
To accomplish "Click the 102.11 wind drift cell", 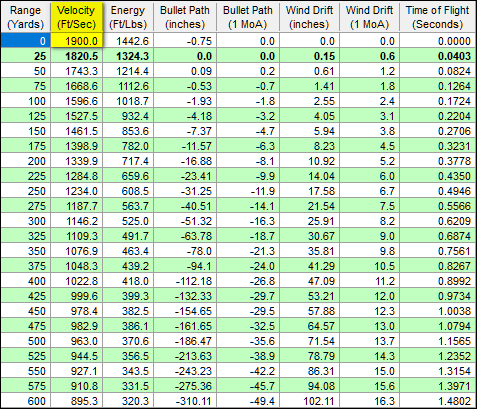I will [309, 401].
